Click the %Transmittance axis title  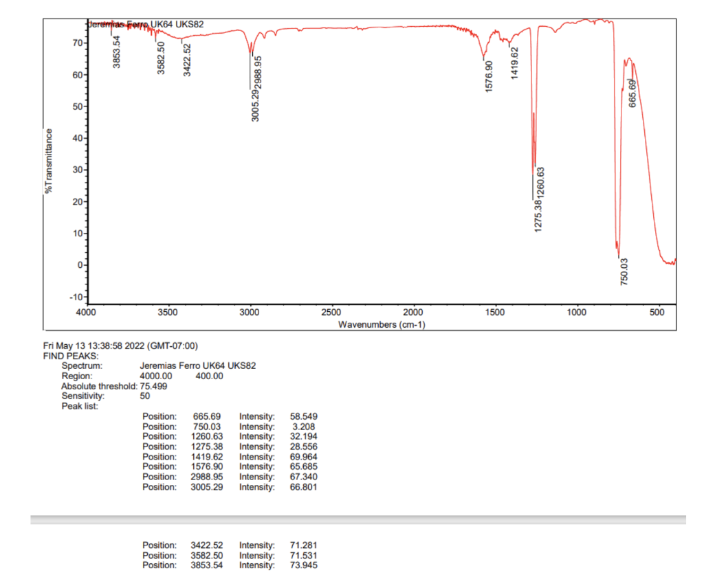pyautogui.click(x=49, y=161)
